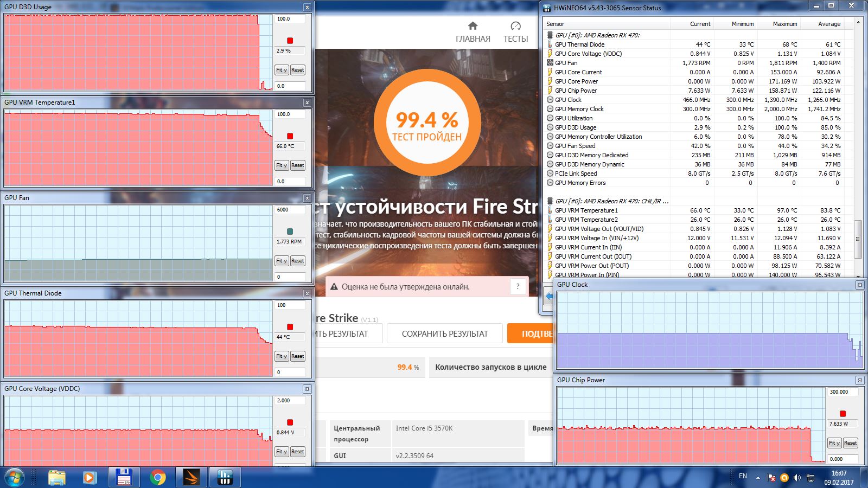Click Reset in the GPU VRM Temperature1 graph
This screenshot has width=868, height=488.
(298, 165)
